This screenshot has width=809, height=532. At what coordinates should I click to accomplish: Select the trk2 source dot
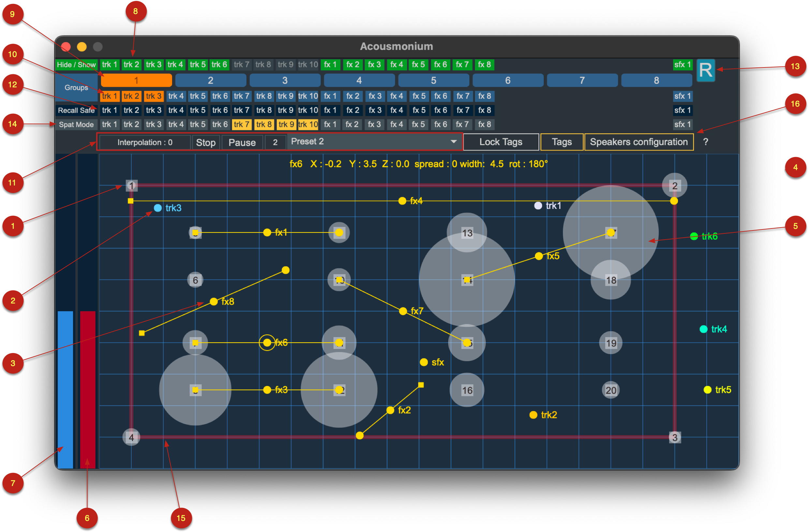point(533,415)
